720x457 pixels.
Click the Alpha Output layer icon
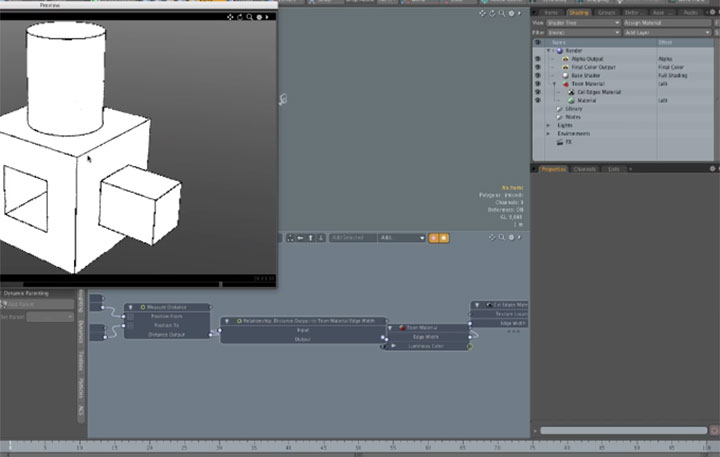coord(566,59)
